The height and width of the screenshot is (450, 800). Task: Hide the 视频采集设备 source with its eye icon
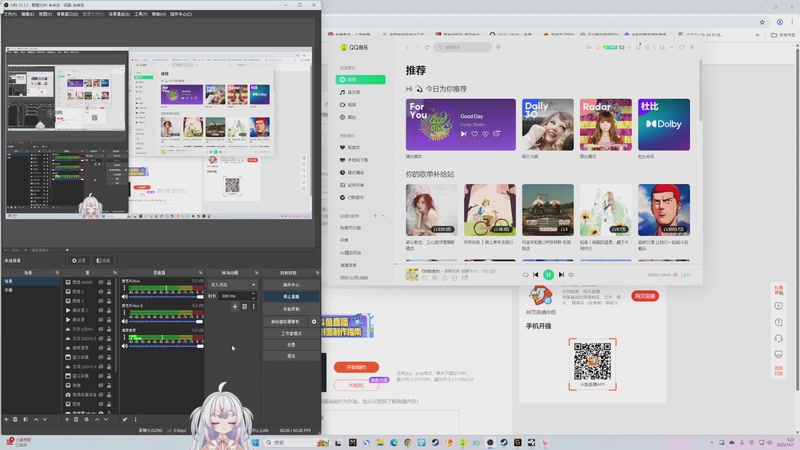click(101, 394)
